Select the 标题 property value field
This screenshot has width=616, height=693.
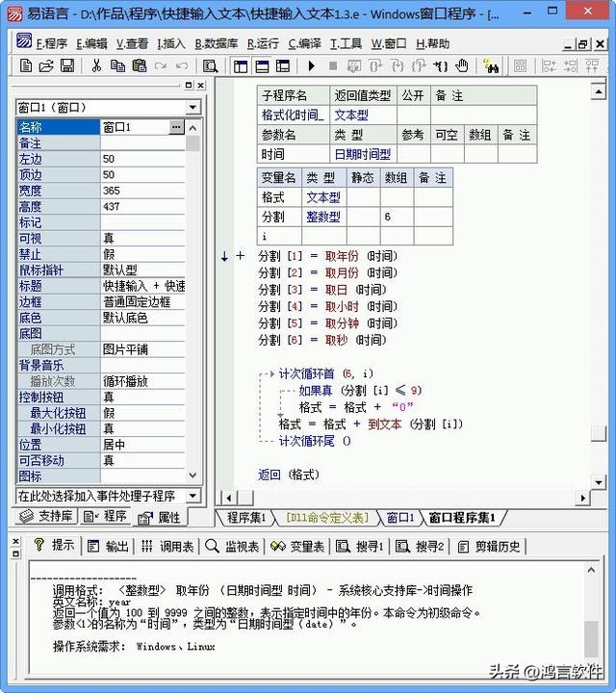(143, 286)
